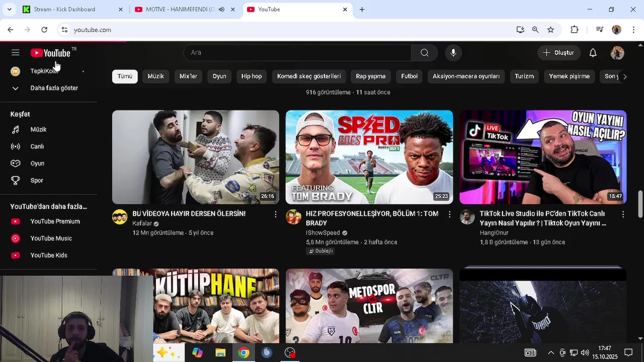This screenshot has width=644, height=362.
Task: Open the media control icon in Chrome toolbar
Action: [x=599, y=30]
